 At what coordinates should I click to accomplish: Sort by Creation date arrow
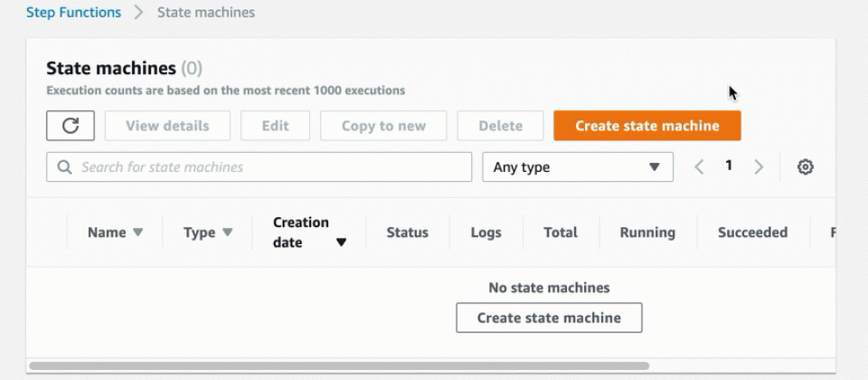click(x=341, y=242)
